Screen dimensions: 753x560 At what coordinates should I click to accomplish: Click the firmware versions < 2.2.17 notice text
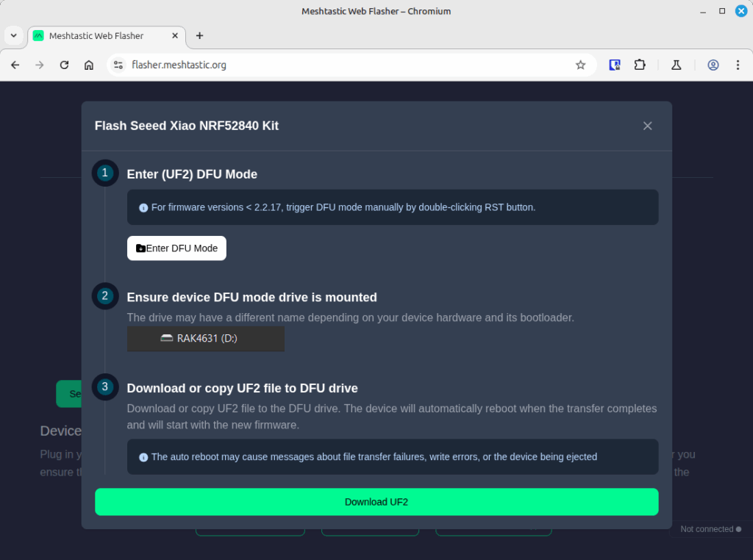(343, 207)
